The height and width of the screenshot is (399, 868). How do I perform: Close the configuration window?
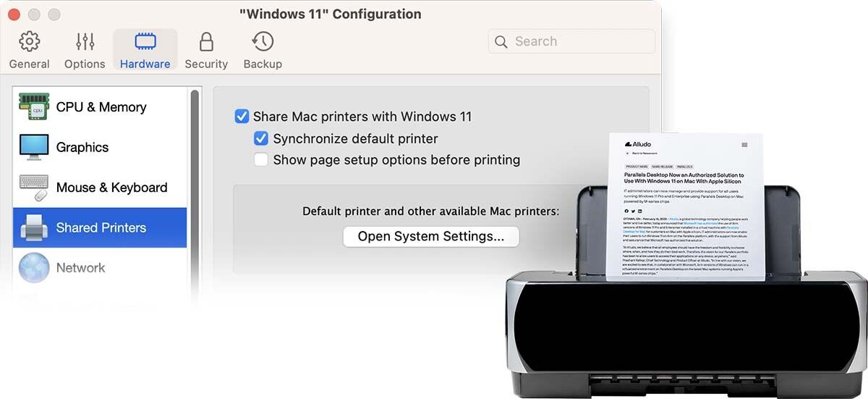pyautogui.click(x=14, y=14)
